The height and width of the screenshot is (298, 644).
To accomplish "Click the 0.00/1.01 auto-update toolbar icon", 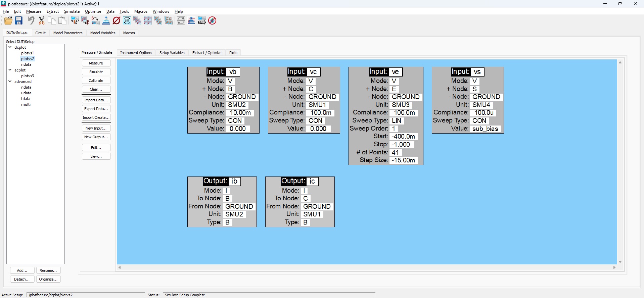I will point(127,21).
